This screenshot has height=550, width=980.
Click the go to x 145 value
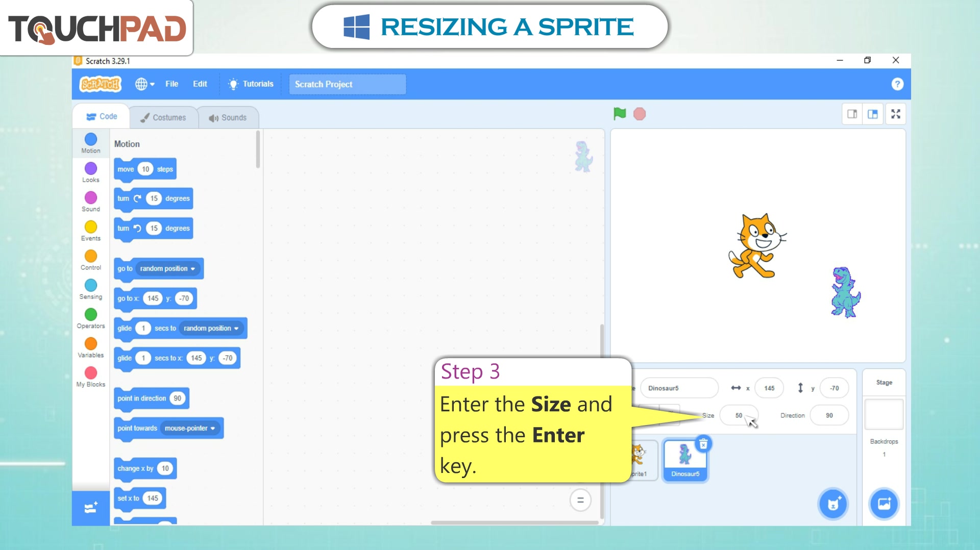(x=153, y=298)
